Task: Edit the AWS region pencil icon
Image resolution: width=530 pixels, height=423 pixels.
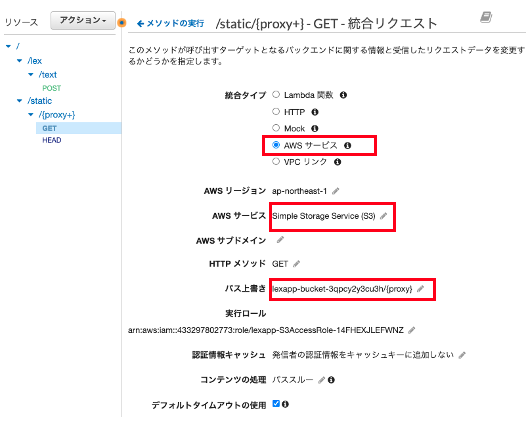Action: (335, 191)
